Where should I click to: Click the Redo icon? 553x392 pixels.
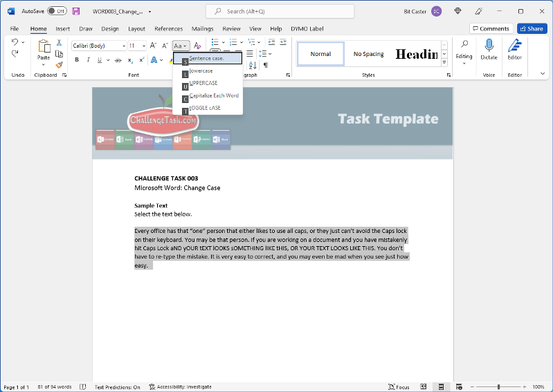tap(15, 53)
